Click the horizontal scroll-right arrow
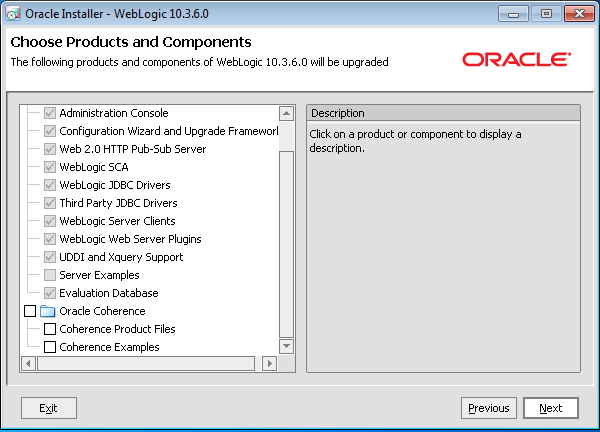The image size is (600, 432). (x=269, y=364)
